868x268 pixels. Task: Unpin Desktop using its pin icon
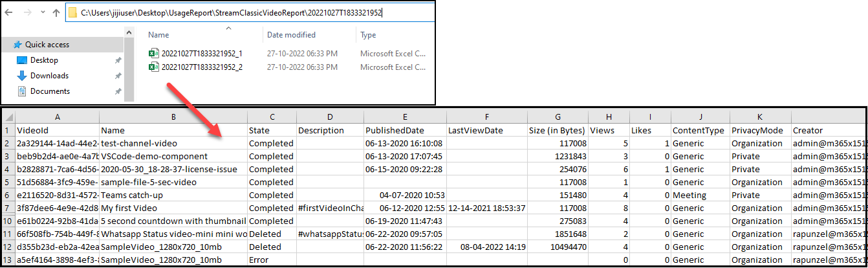tap(118, 60)
